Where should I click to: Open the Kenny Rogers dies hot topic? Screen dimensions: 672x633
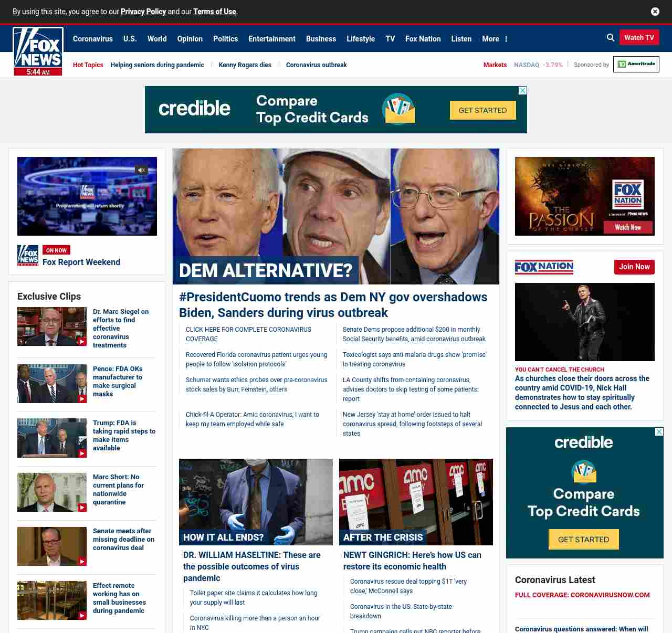(245, 65)
